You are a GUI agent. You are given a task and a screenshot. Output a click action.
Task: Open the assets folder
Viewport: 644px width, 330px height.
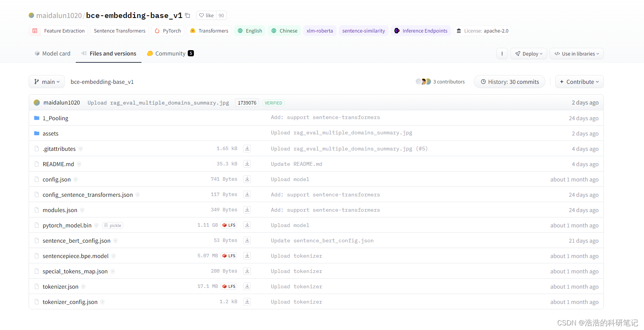click(50, 133)
